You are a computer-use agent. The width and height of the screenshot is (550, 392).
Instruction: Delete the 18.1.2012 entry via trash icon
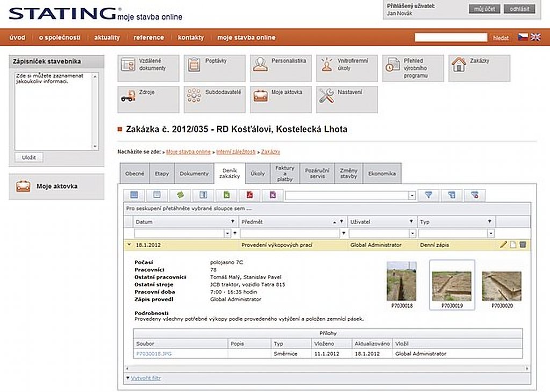click(523, 245)
